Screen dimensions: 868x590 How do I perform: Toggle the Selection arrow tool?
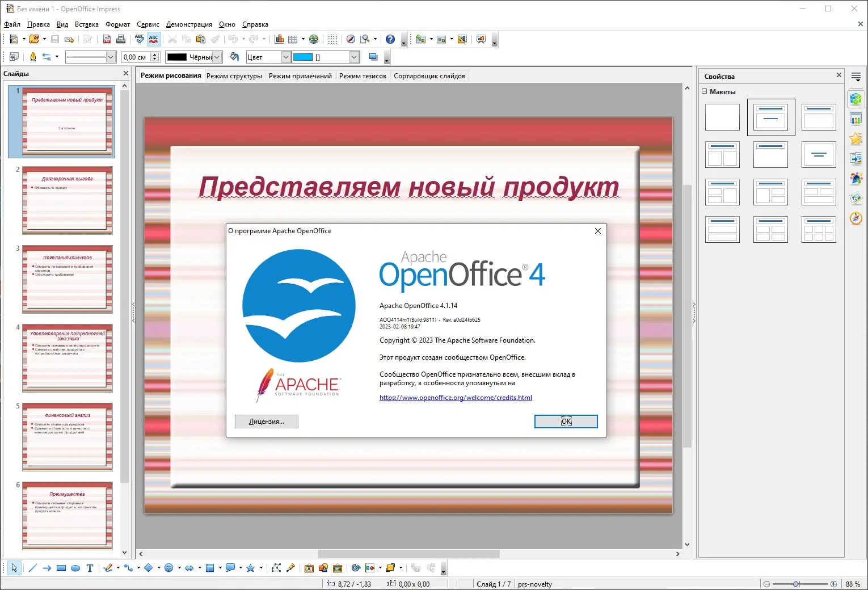(x=14, y=568)
